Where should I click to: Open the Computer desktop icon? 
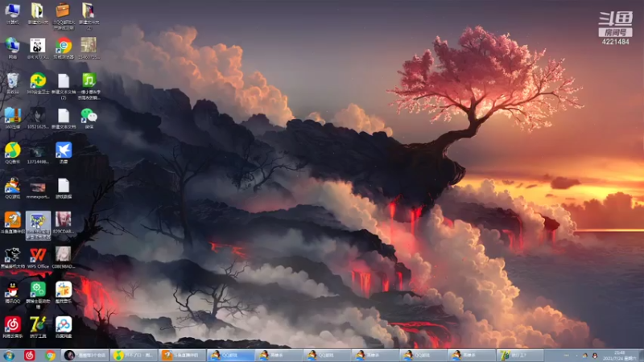coord(12,13)
